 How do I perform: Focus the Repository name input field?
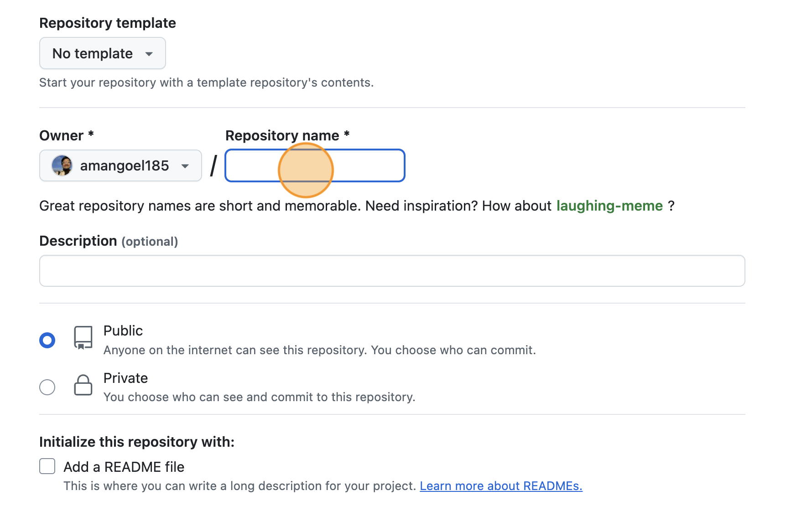coord(314,165)
